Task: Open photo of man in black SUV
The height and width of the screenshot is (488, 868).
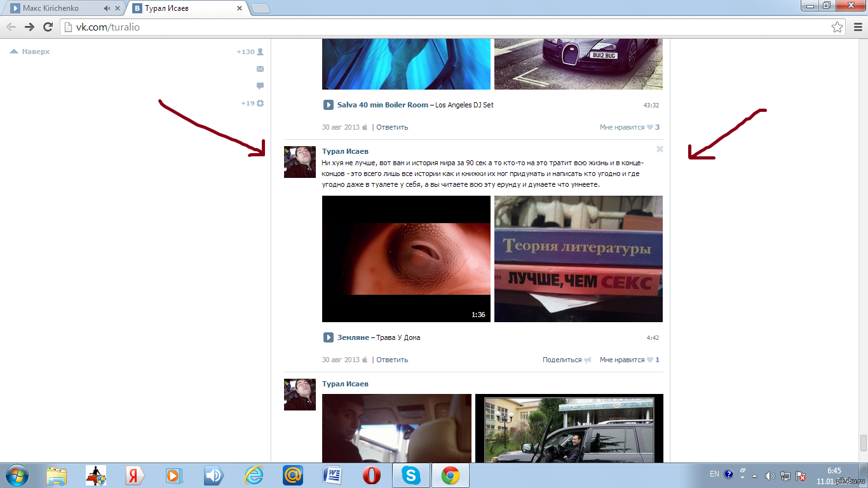Action: (569, 428)
